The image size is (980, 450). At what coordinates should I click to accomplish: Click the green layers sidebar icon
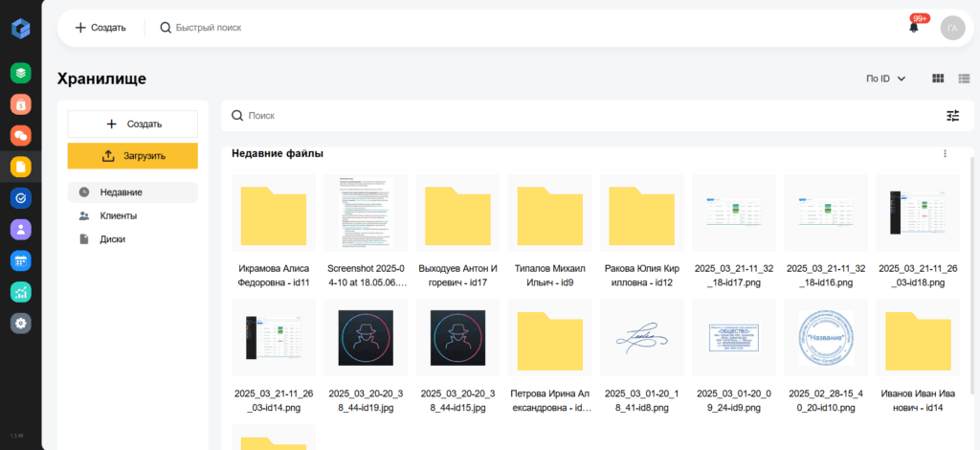click(21, 73)
